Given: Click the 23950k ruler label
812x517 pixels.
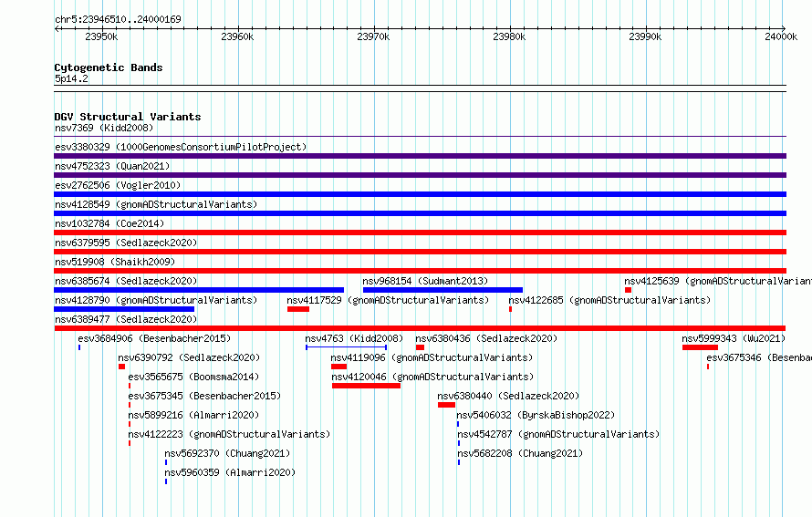Looking at the screenshot, I should coord(101,36).
